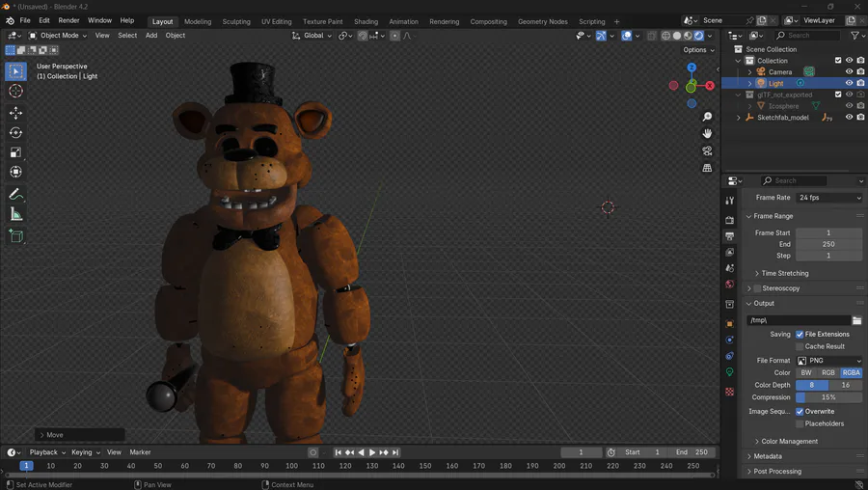This screenshot has width=868, height=490.
Task: Adjust Compression 15% slider
Action: click(828, 397)
